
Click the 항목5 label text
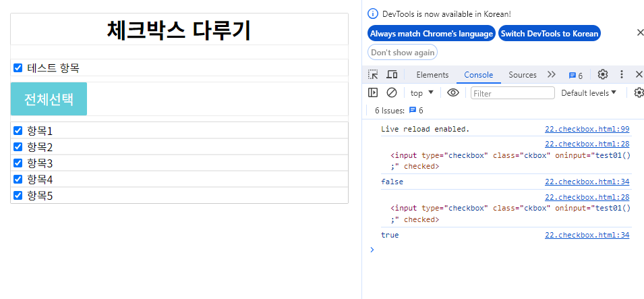[x=40, y=196]
